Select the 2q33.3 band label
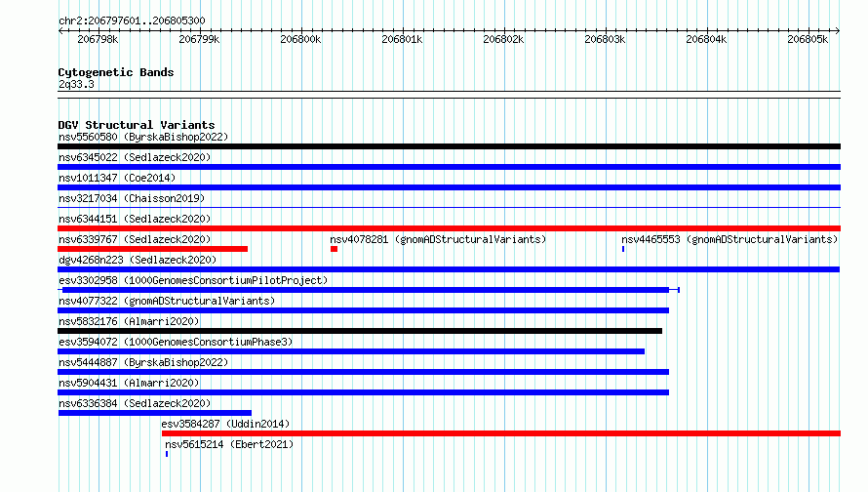868x492 pixels. (x=76, y=85)
